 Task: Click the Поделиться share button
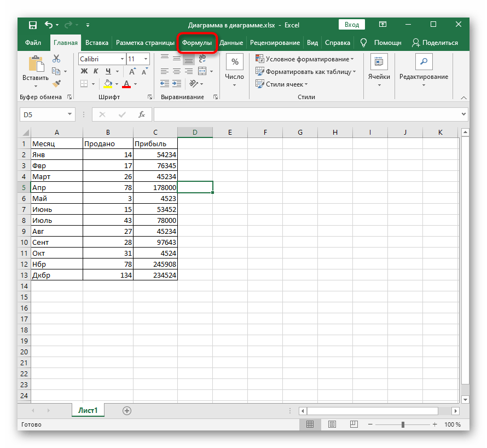435,43
